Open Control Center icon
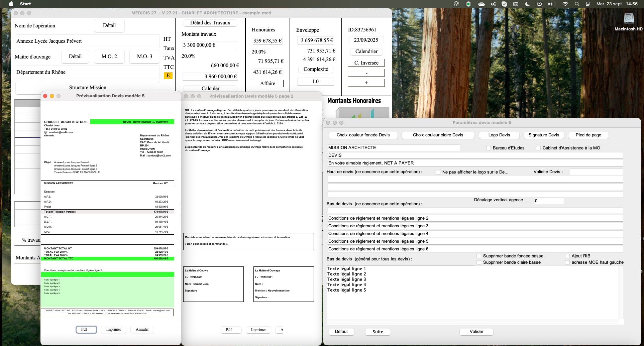Viewport: 644px width, 346px height. (588, 4)
